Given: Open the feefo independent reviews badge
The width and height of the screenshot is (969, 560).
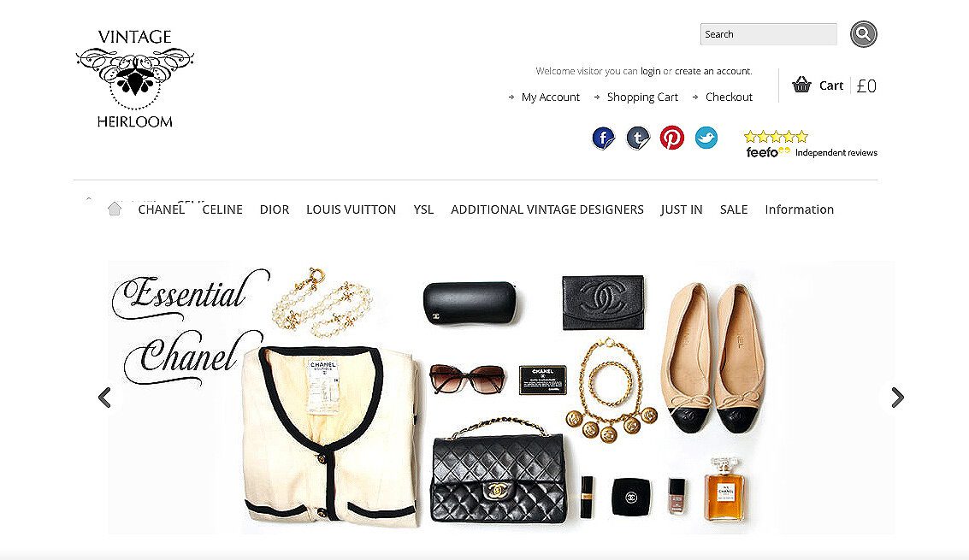Looking at the screenshot, I should 811,144.
